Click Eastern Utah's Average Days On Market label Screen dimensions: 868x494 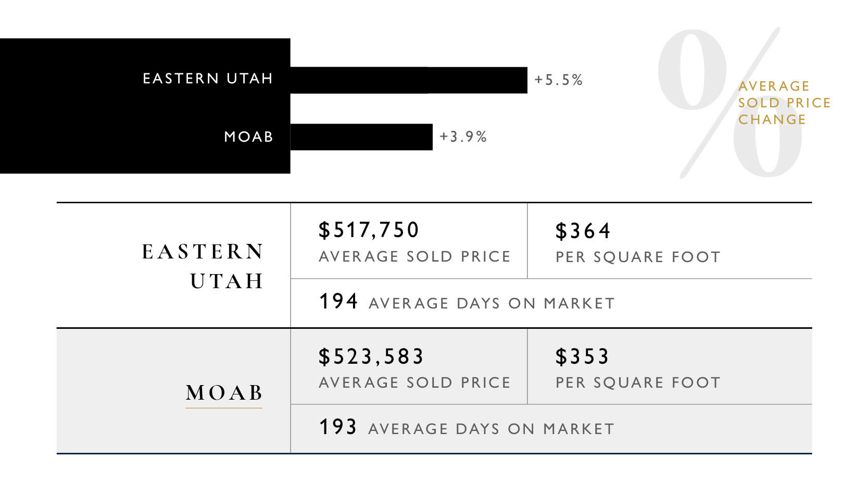point(492,303)
